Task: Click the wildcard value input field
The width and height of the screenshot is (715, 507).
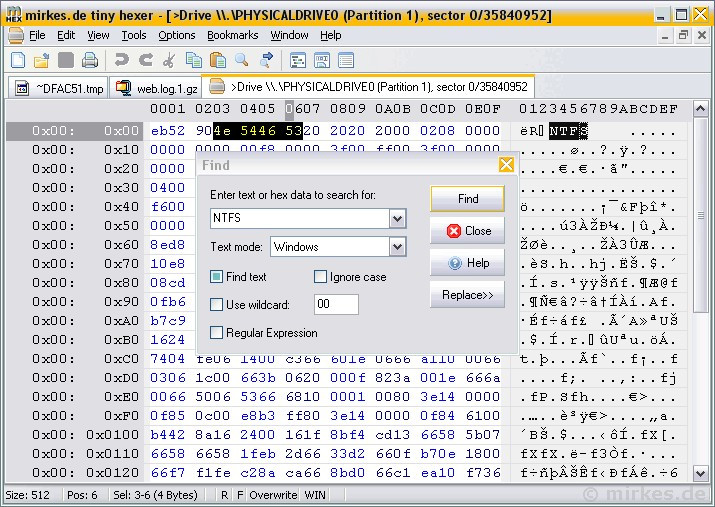Action: tap(336, 305)
